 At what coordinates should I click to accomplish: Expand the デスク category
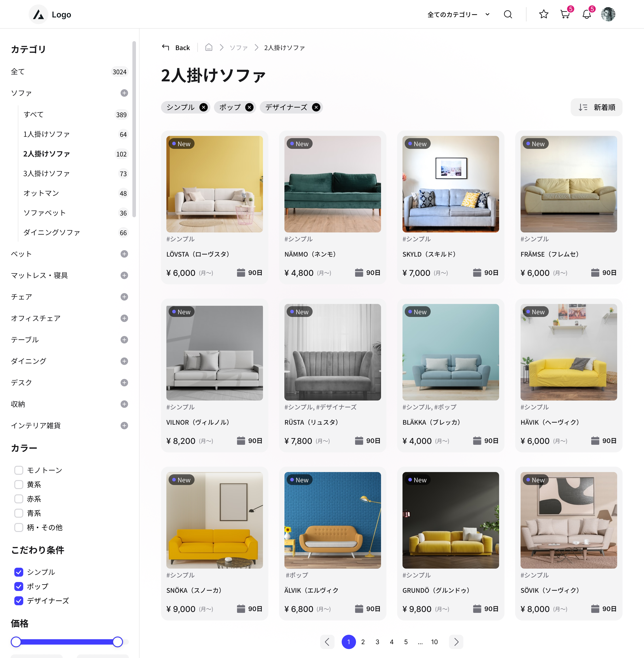124,382
